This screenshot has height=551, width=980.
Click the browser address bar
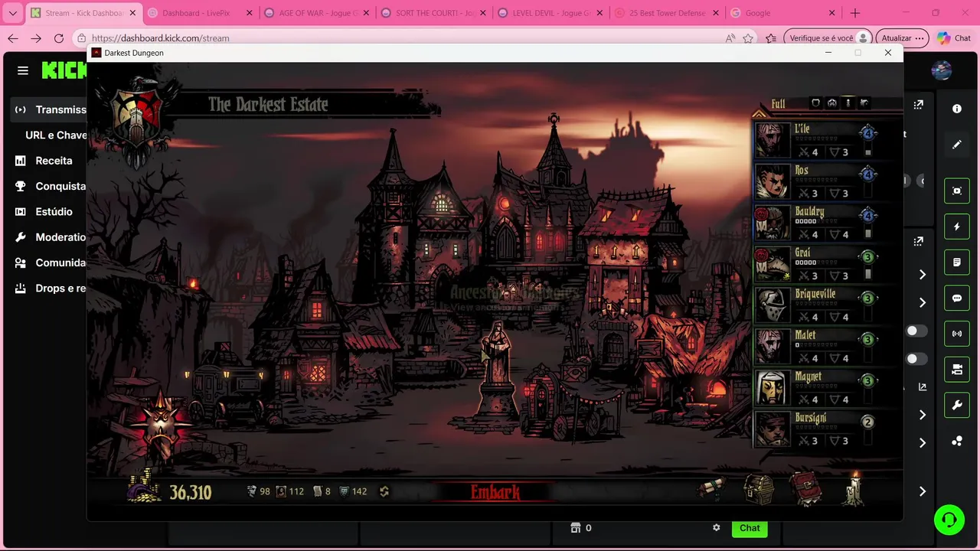[398, 38]
